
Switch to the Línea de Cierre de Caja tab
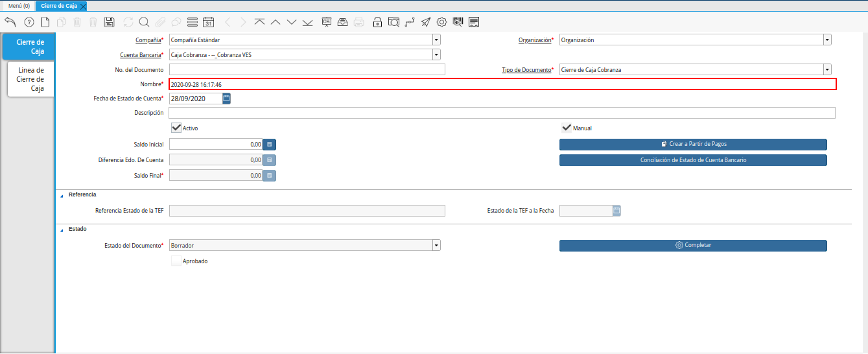30,79
